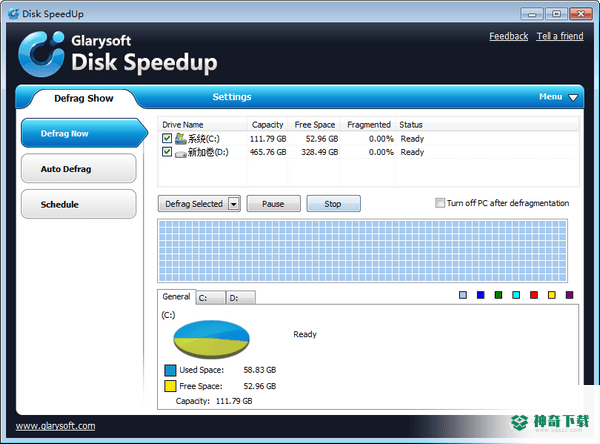Switch to the Defrag Show tab
600x444 pixels.
pyautogui.click(x=84, y=98)
